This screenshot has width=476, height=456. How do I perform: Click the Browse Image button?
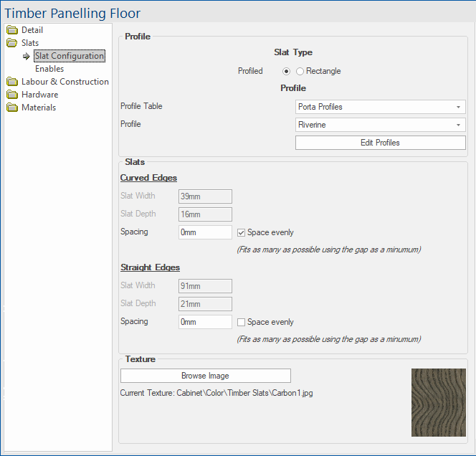pos(206,376)
